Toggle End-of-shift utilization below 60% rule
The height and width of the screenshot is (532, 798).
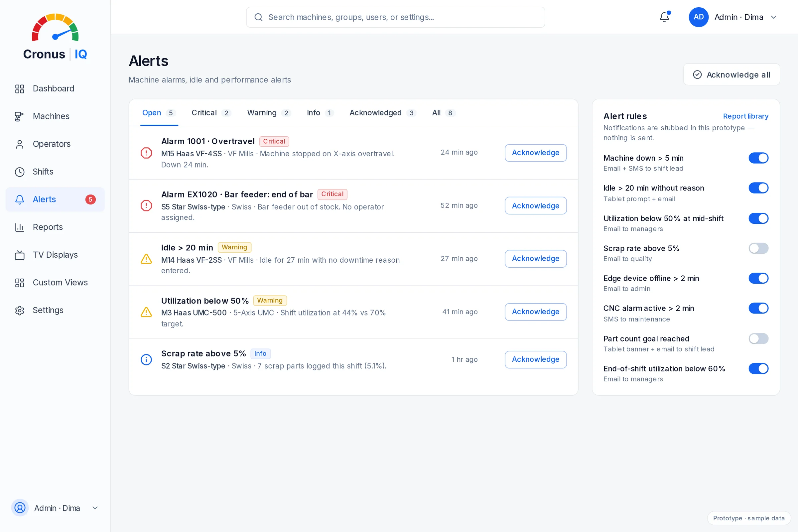point(758,368)
